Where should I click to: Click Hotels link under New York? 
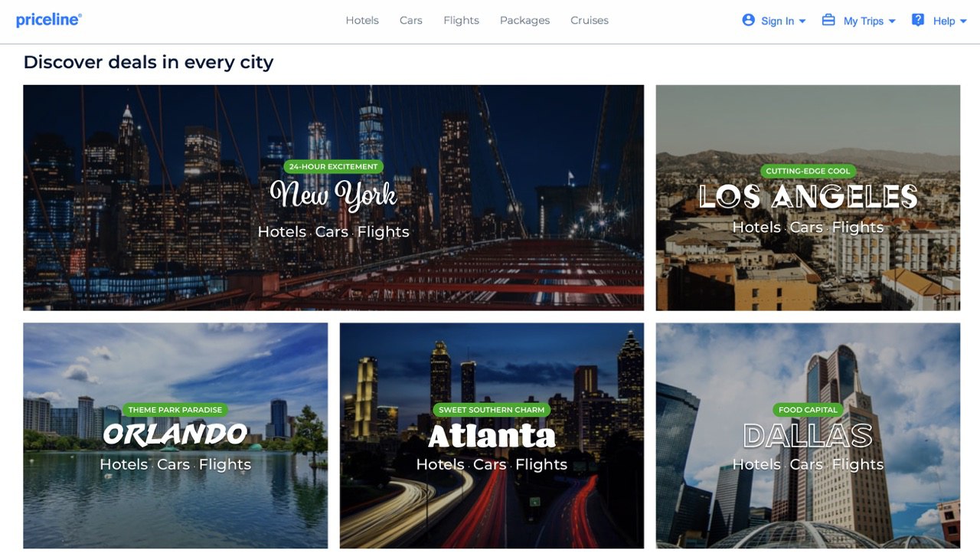282,231
